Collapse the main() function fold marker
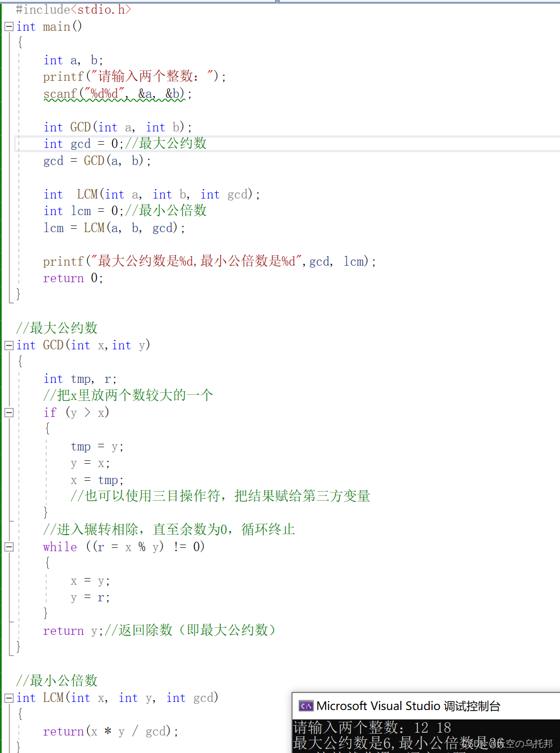 click(9, 27)
